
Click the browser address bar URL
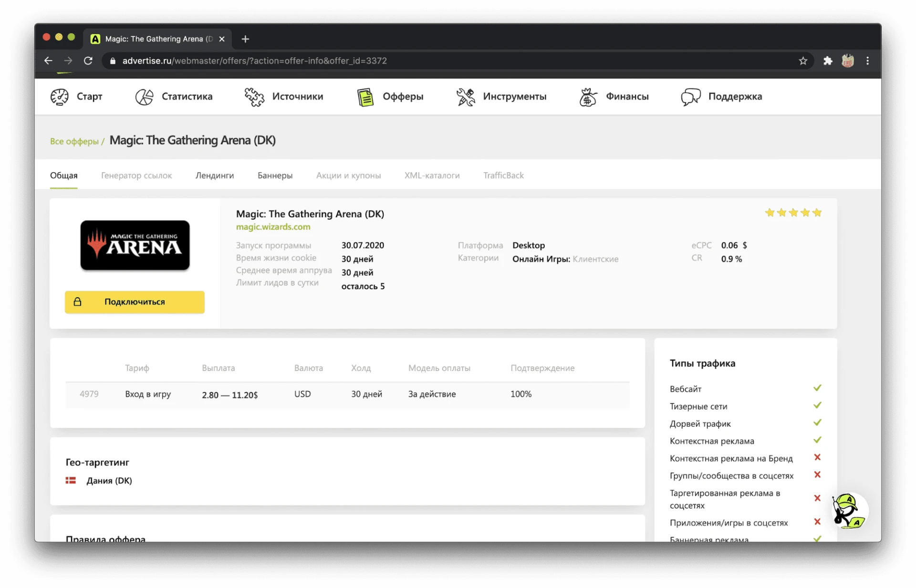pos(255,61)
